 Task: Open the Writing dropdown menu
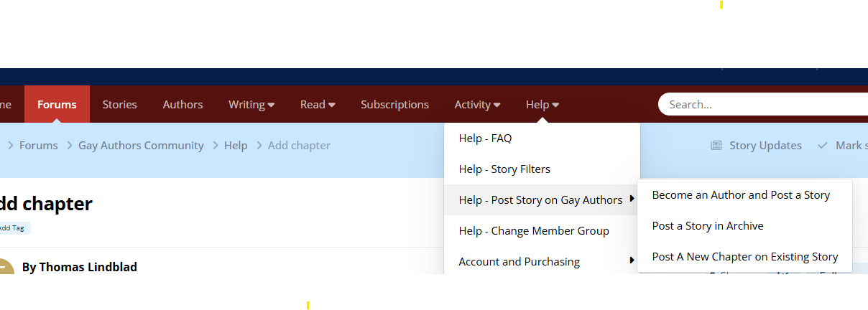click(x=251, y=105)
